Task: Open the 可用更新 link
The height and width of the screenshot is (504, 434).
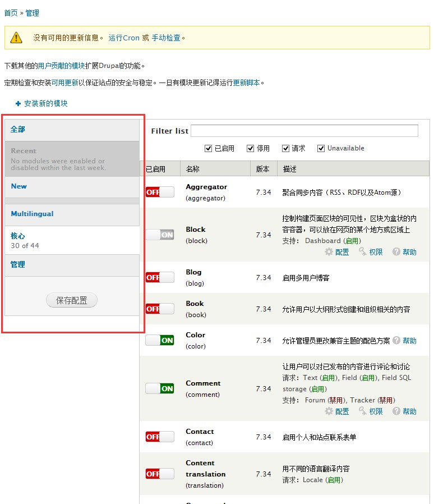Action: pyautogui.click(x=65, y=83)
